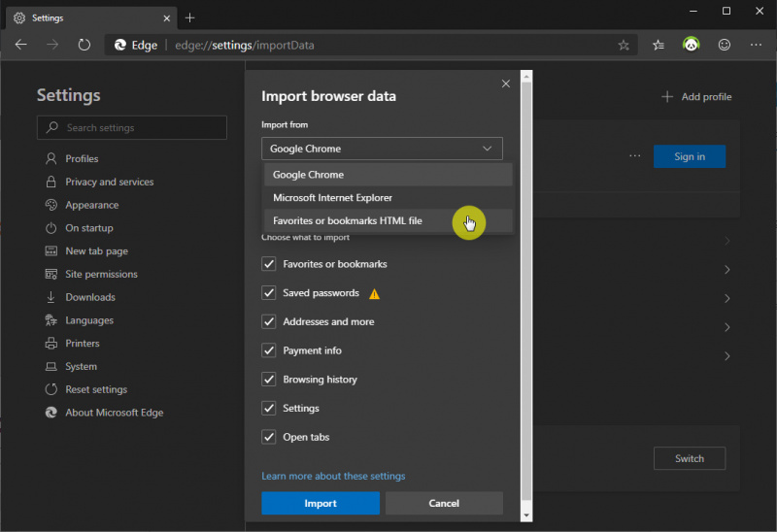The height and width of the screenshot is (532, 777).
Task: Click the dialog's vertical scrollbar thumb
Action: pos(526,291)
